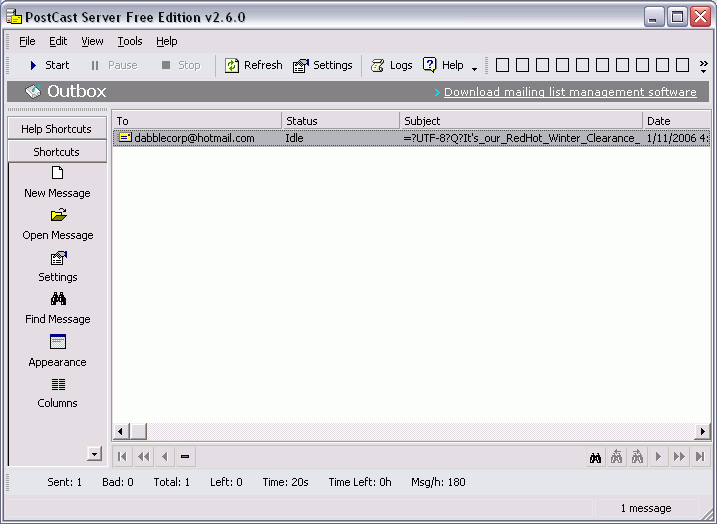Image resolution: width=717 pixels, height=524 pixels.
Task: Go to the next message record
Action: 658,457
